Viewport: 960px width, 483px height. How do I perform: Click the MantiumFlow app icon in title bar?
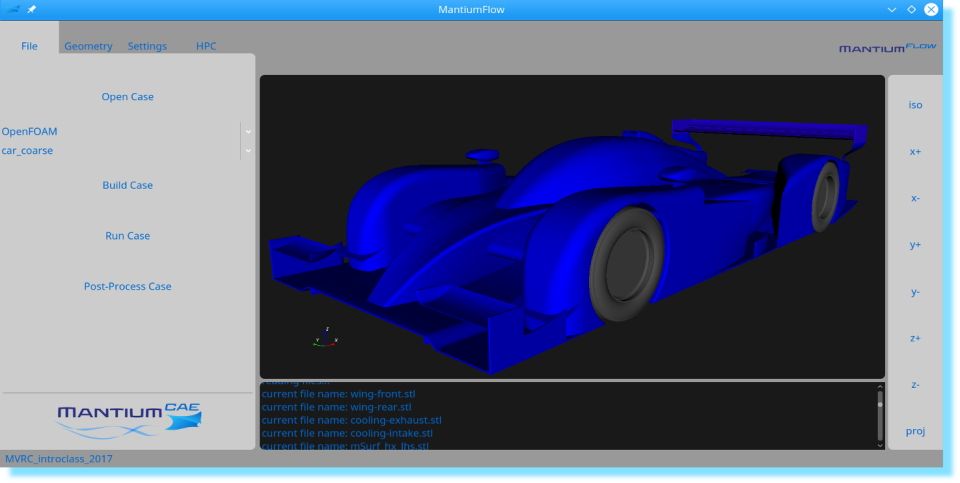coord(14,9)
